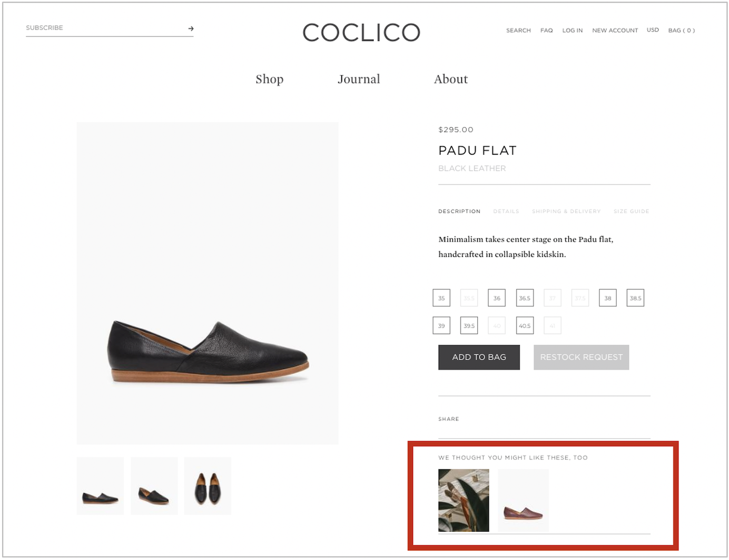Screen dimensions: 729x560
Task: Go to the About page
Action: click(x=450, y=79)
